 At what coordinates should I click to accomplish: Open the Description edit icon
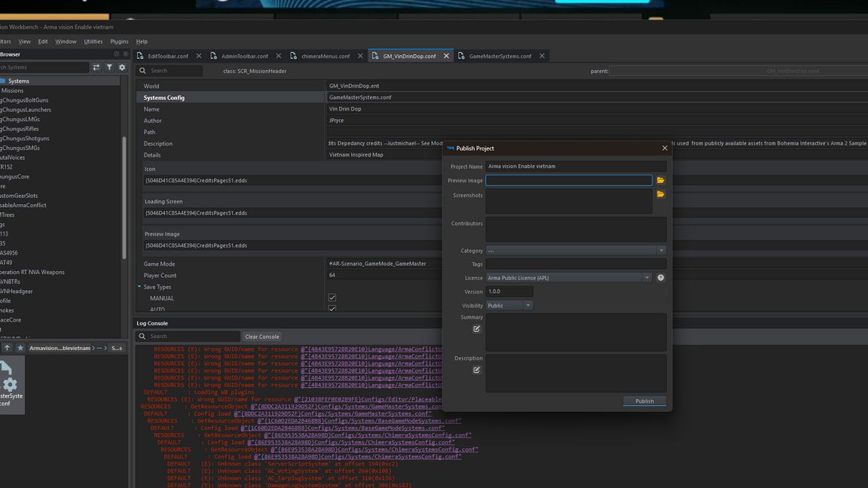tap(476, 370)
